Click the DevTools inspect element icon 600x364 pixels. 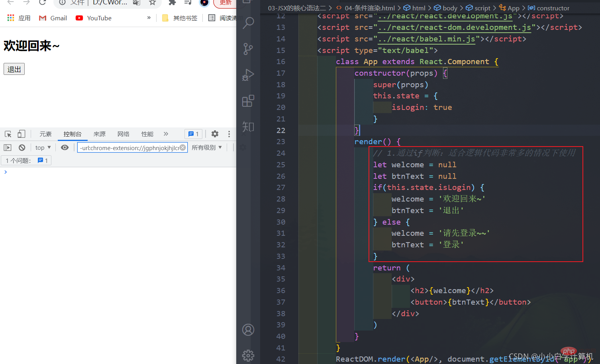click(x=8, y=134)
